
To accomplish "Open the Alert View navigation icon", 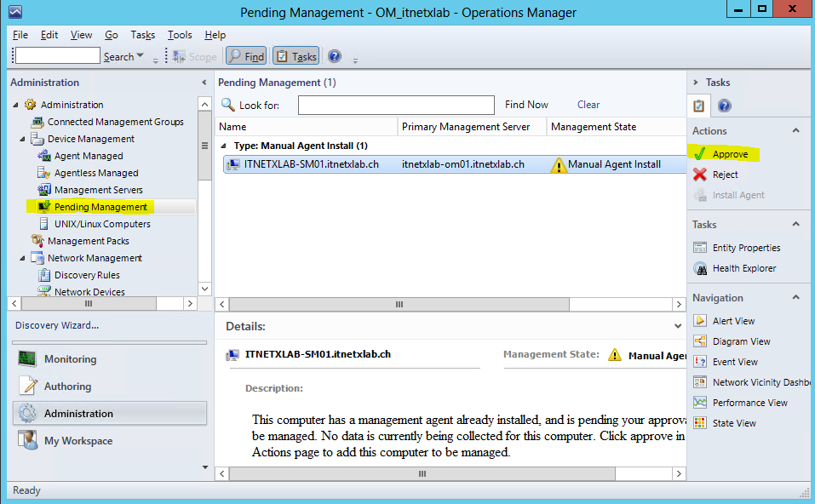I will click(x=699, y=321).
